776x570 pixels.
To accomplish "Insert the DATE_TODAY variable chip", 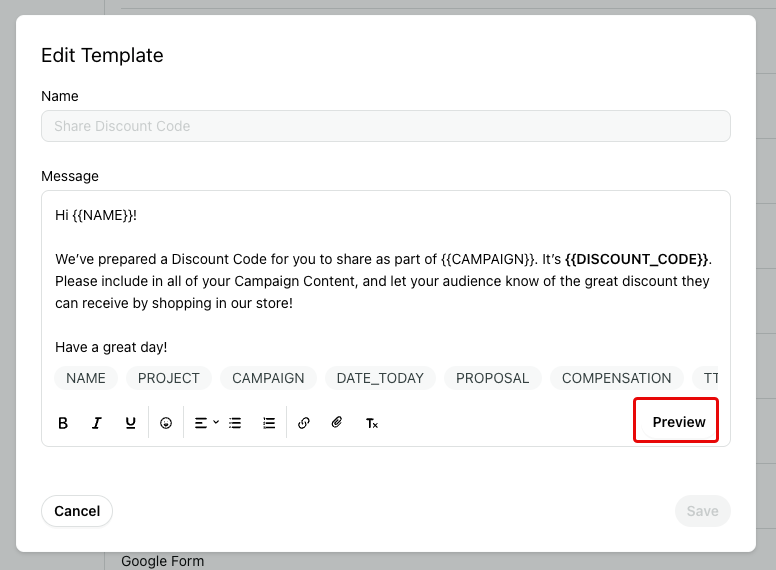I will (380, 378).
